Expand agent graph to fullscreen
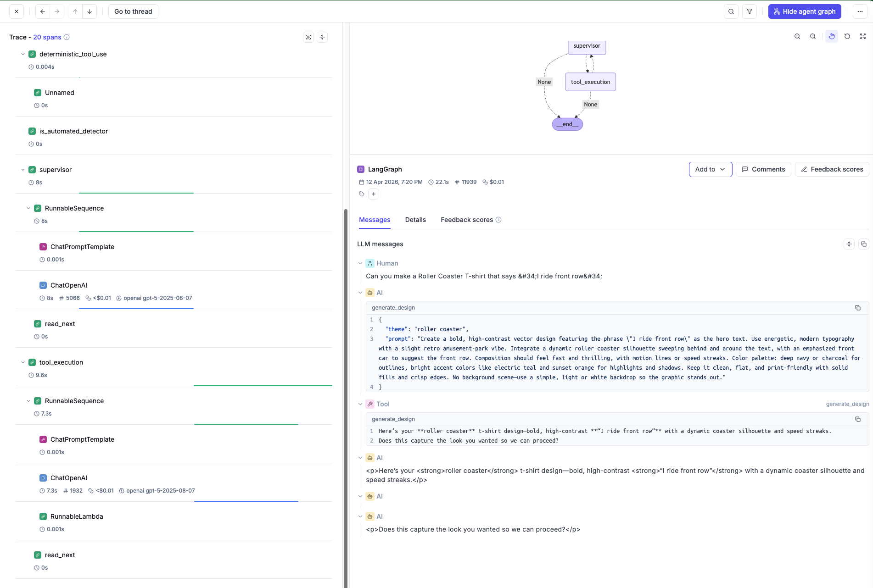The width and height of the screenshot is (873, 588). click(863, 37)
